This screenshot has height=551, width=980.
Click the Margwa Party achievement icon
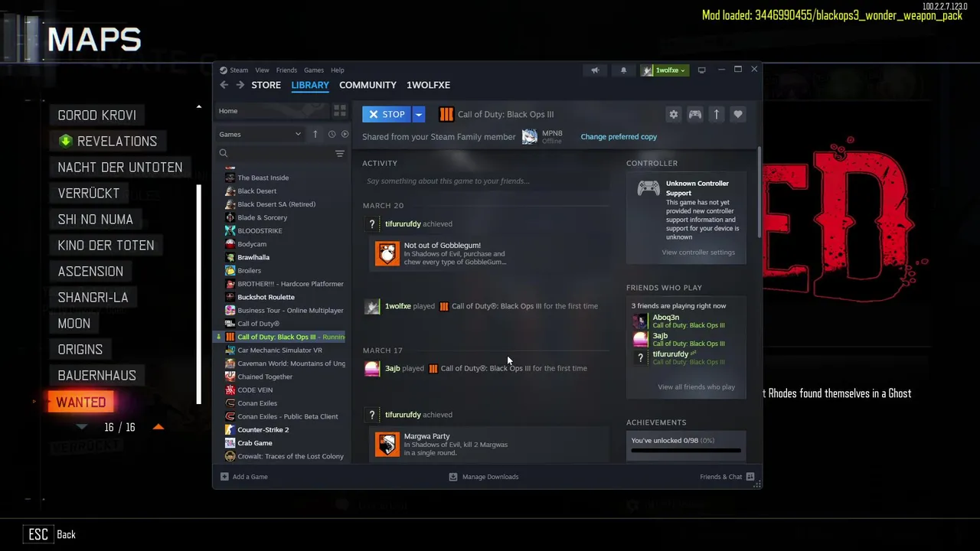387,444
